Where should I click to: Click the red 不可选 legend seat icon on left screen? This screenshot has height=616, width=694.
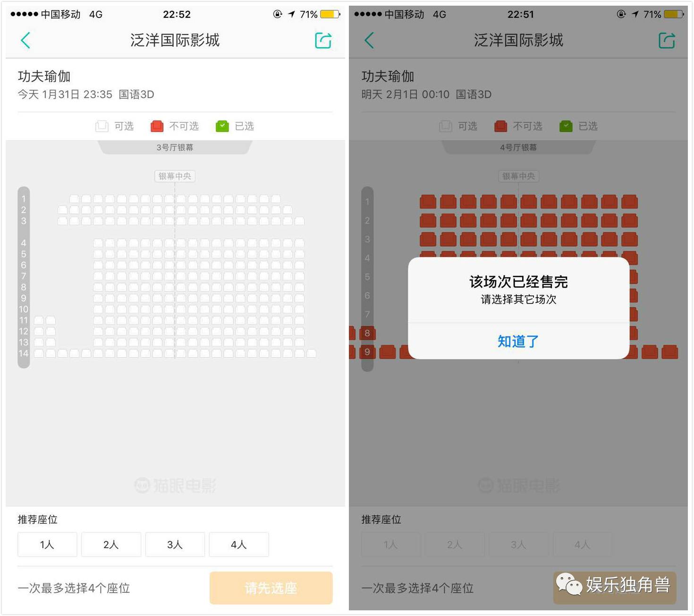point(157,126)
